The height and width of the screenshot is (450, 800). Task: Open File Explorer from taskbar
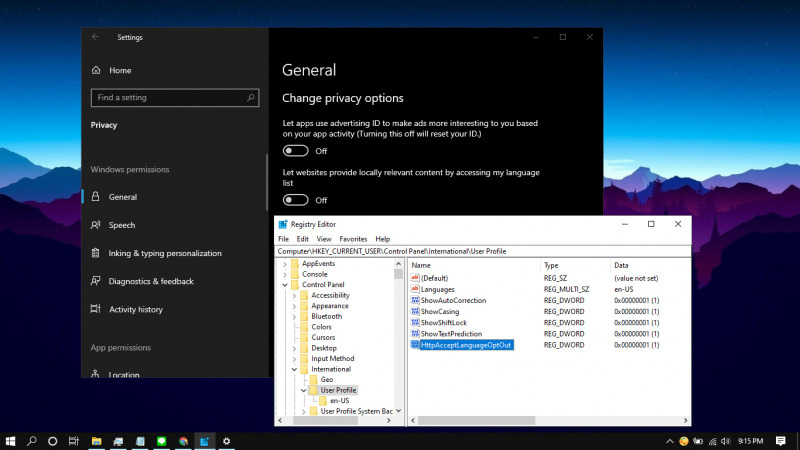[x=96, y=441]
